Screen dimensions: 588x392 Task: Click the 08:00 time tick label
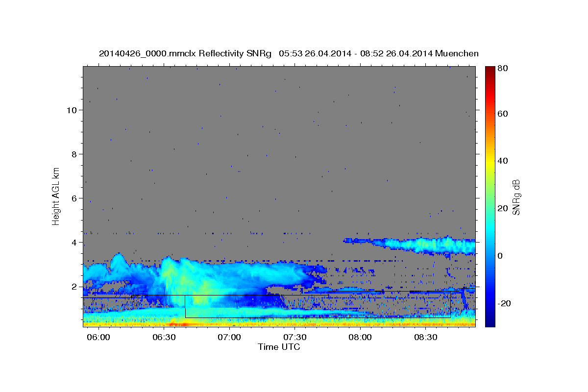point(361,338)
